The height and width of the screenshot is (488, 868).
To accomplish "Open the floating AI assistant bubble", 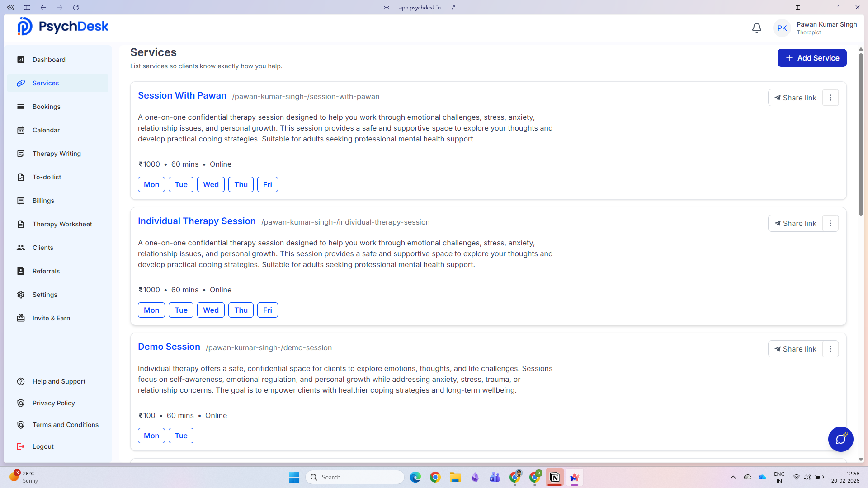I will pos(840,439).
